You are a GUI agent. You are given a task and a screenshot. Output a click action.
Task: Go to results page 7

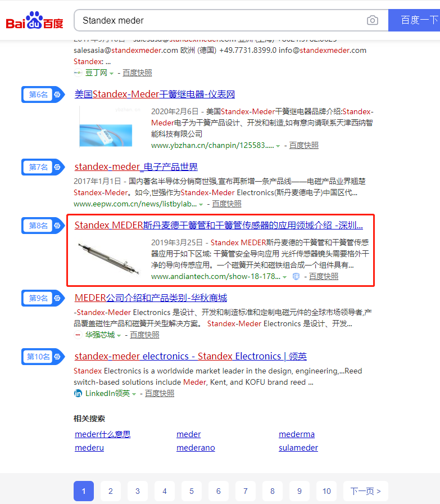coord(246,491)
